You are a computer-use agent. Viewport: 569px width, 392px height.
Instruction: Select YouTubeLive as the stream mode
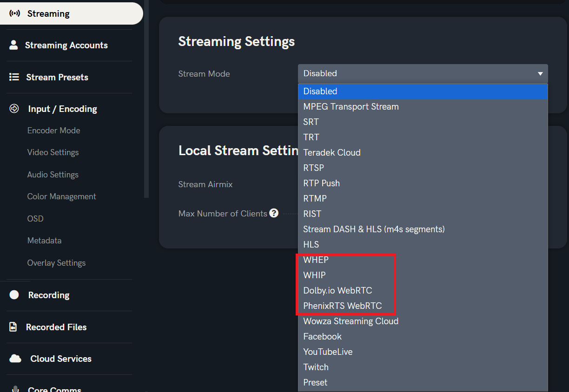point(328,352)
